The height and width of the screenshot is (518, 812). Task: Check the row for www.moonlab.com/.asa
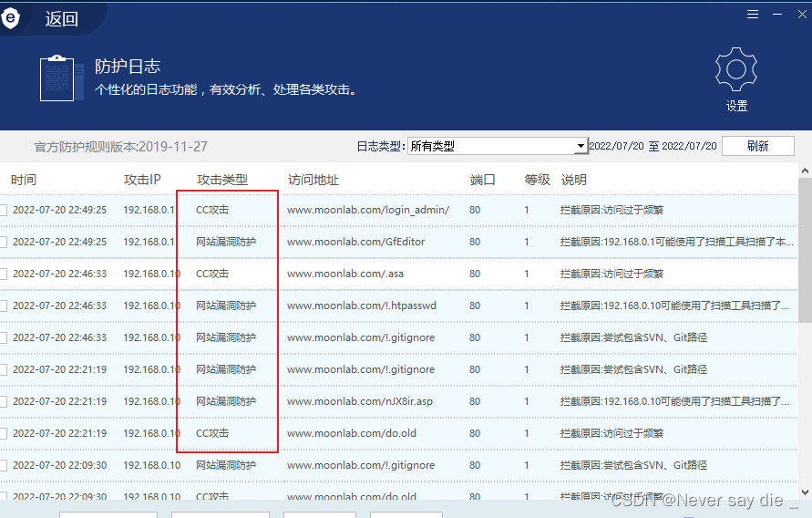(x=3, y=274)
